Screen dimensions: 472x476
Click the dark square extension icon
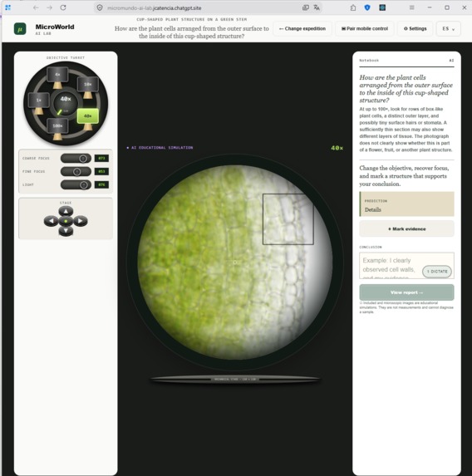pos(382,7)
